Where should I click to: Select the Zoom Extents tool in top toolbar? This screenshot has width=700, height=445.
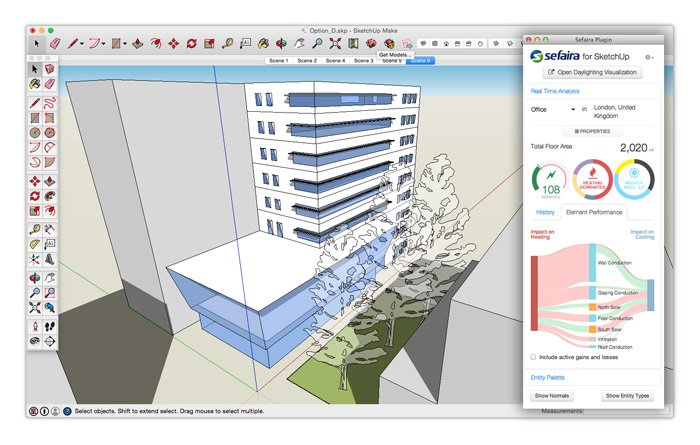[335, 44]
